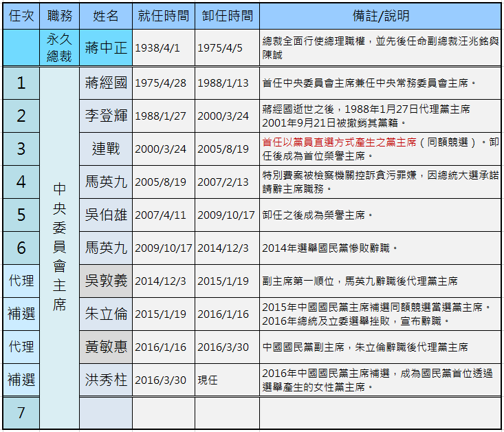Select term number 4 cell
The height and width of the screenshot is (432, 504).
(x=21, y=182)
